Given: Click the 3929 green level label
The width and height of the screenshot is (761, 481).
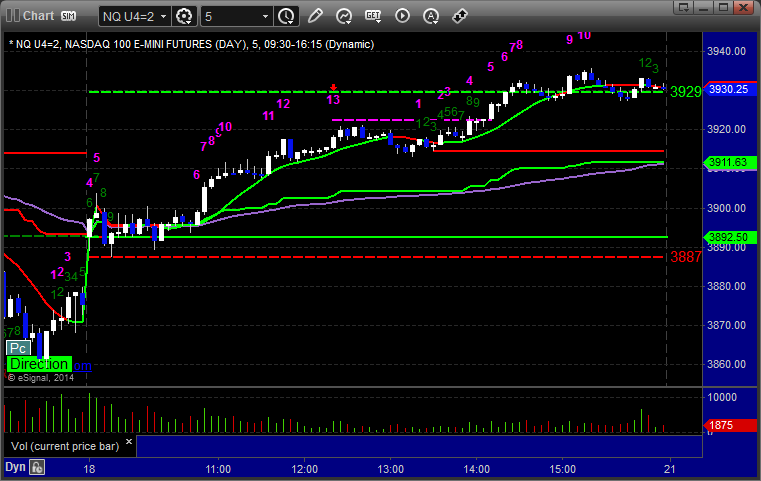Looking at the screenshot, I should [686, 91].
